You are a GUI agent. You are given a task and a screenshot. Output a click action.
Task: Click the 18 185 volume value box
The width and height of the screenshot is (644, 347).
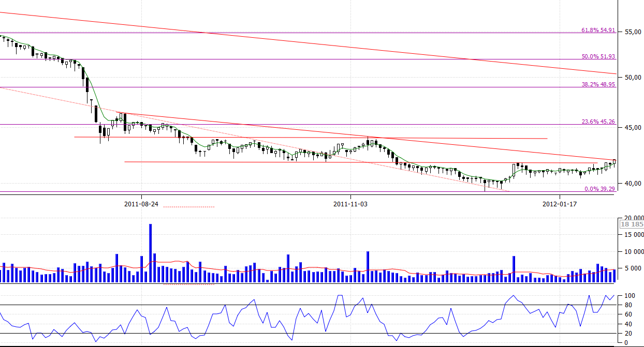point(632,224)
